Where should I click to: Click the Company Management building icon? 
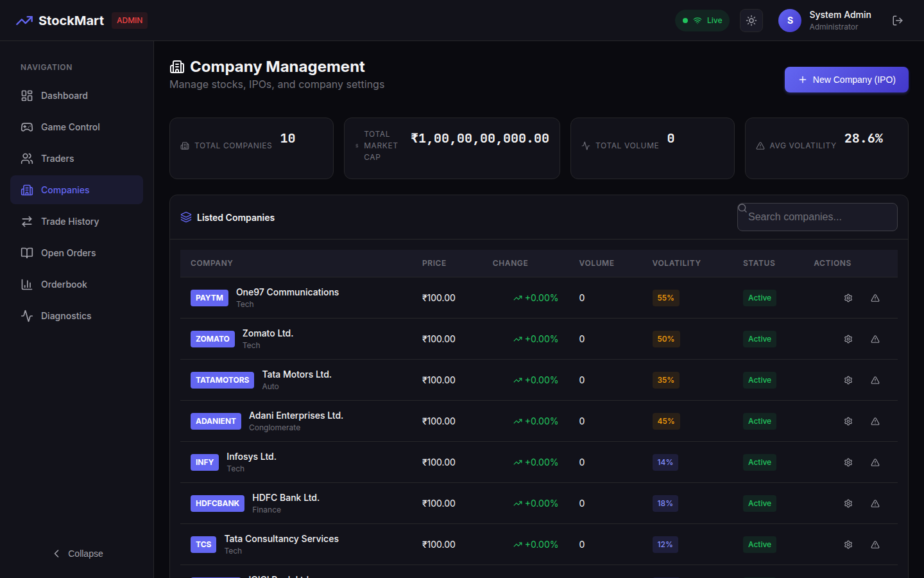coord(176,67)
